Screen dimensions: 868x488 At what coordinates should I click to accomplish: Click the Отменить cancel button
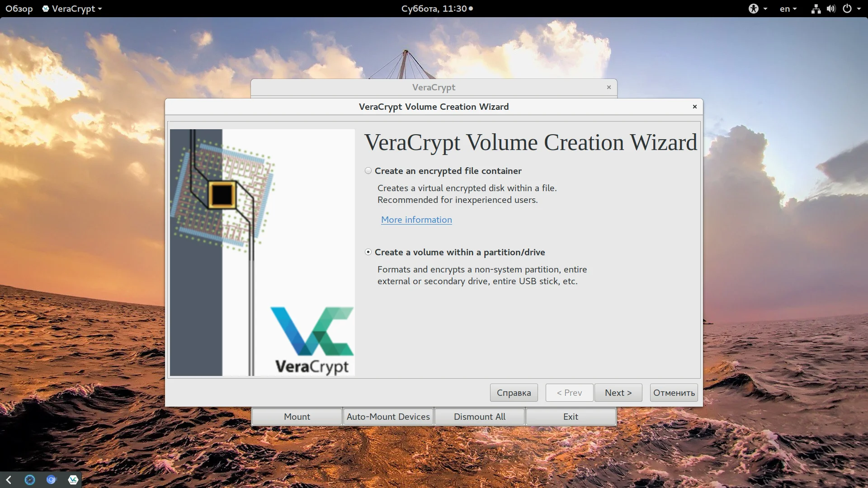coord(674,393)
